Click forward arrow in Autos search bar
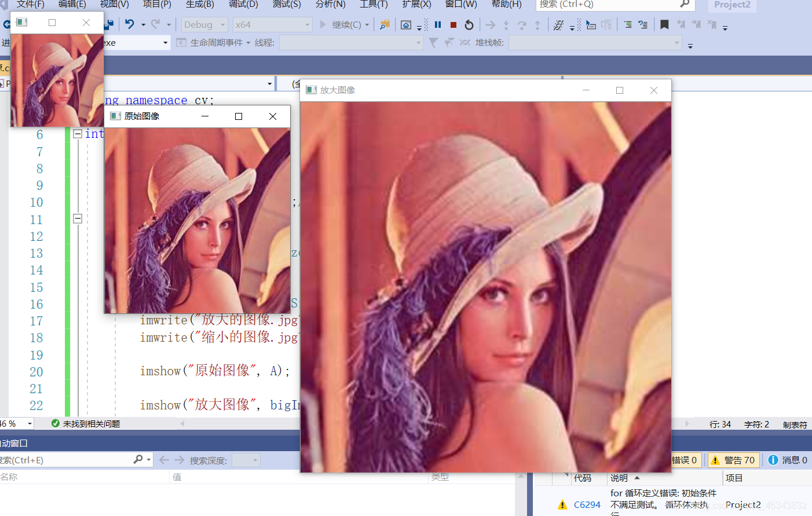 tap(179, 460)
